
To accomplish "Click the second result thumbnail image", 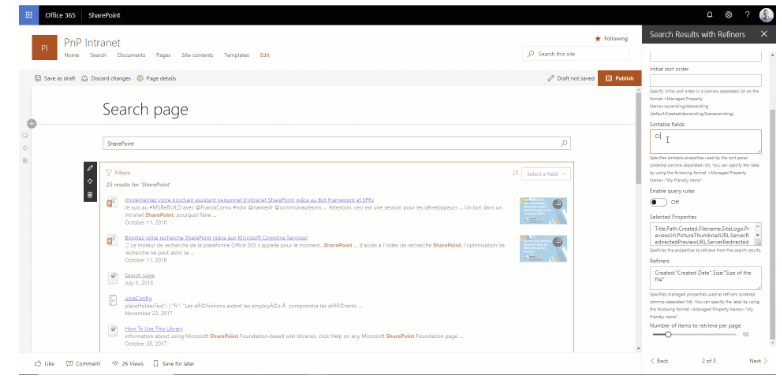I will coord(543,248).
